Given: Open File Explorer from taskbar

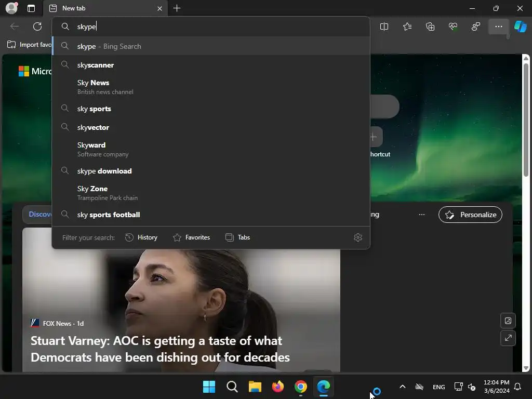Looking at the screenshot, I should (x=255, y=387).
